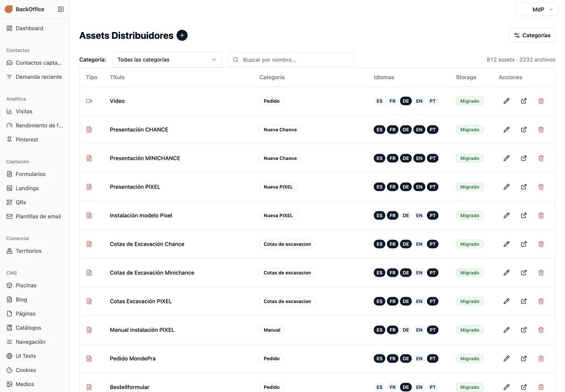Toggle DE language on Video row
The width and height of the screenshot is (565, 392).
coord(406,101)
